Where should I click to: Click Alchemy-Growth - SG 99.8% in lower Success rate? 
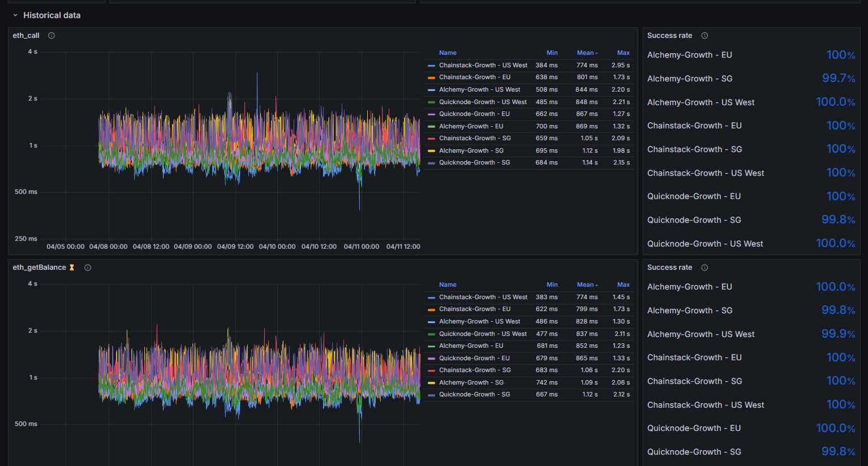pyautogui.click(x=839, y=310)
